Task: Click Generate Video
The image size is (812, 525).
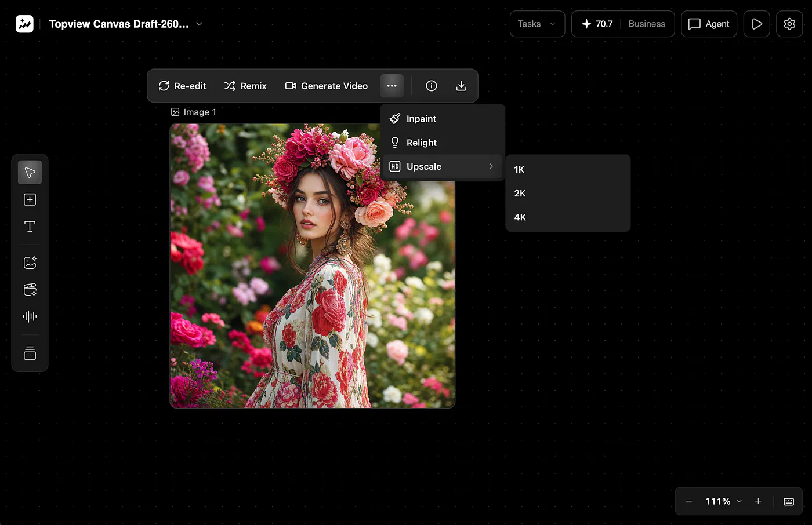Action: click(327, 86)
